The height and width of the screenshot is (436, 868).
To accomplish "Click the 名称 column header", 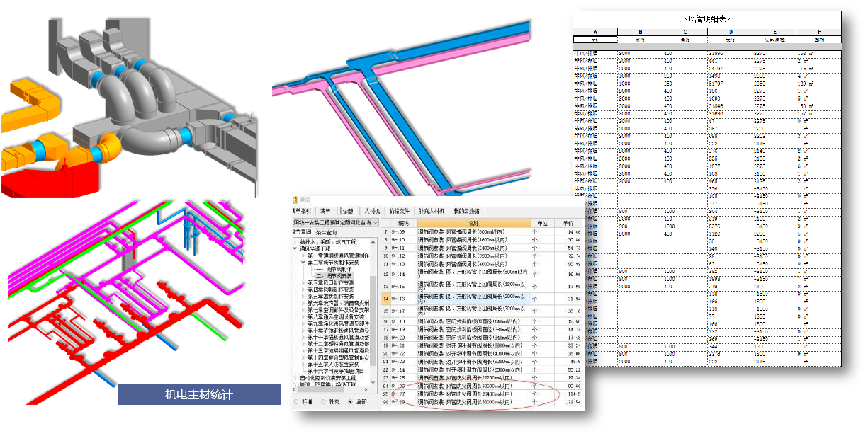I will [x=474, y=223].
